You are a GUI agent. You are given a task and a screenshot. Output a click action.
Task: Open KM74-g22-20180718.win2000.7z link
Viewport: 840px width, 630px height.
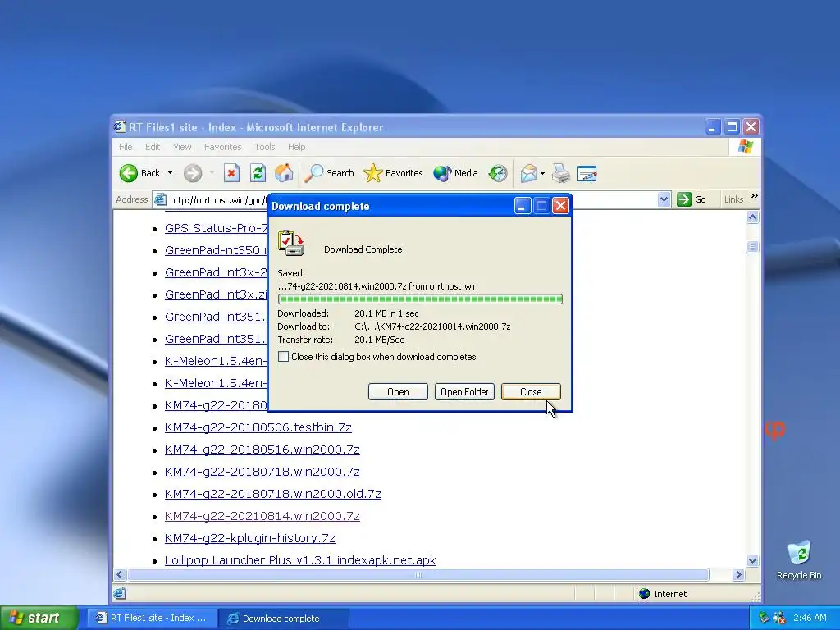tap(262, 472)
